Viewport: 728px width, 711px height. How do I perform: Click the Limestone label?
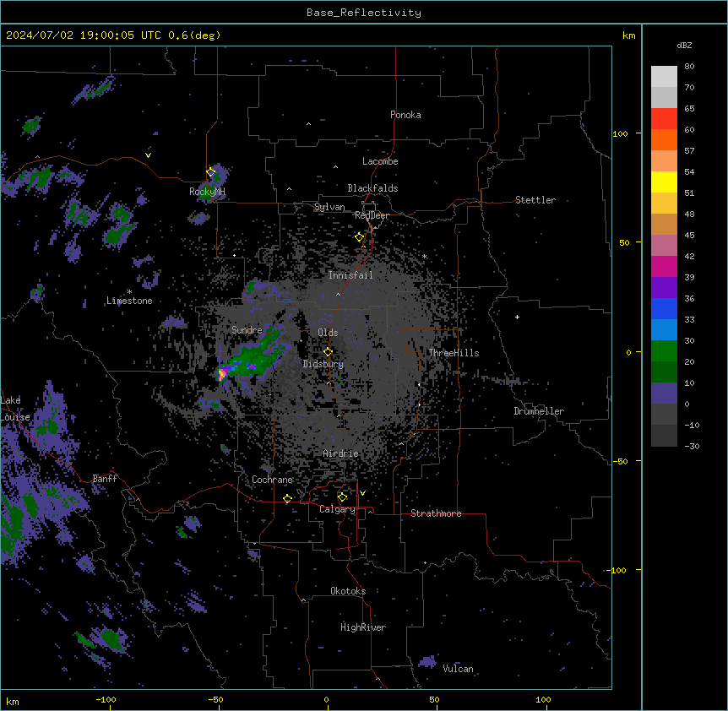[129, 301]
